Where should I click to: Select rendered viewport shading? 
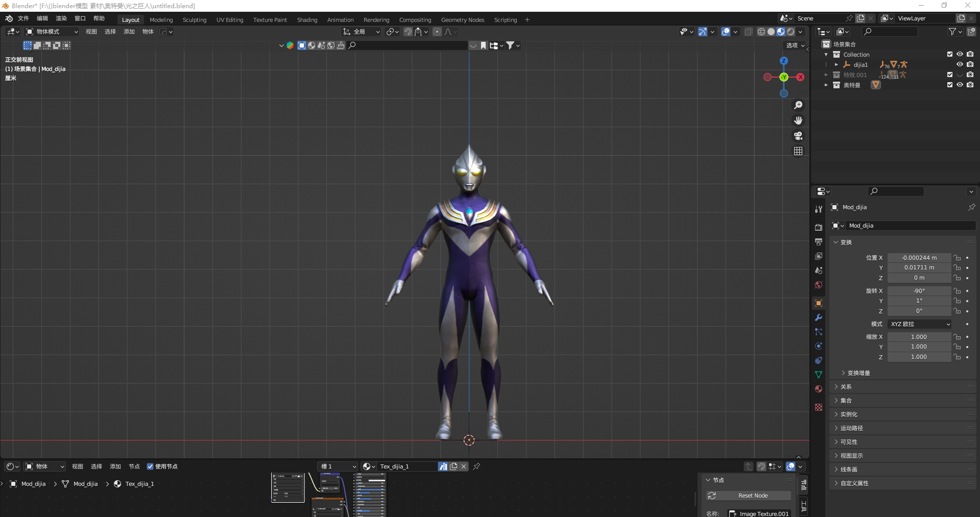[791, 32]
